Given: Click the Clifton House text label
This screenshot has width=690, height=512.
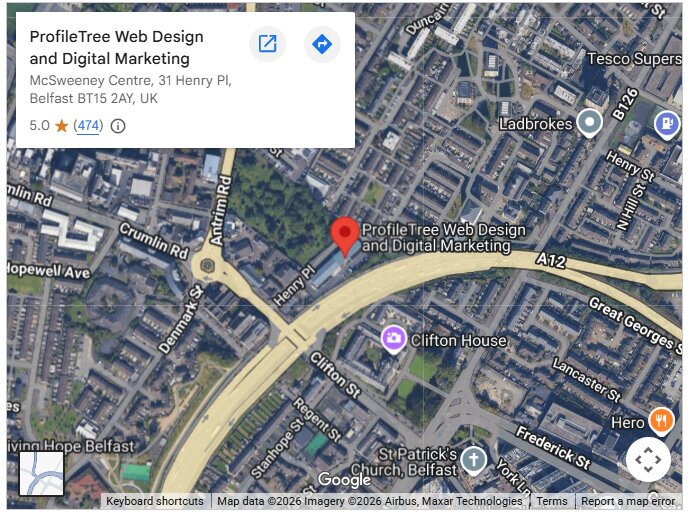Looking at the screenshot, I should tap(459, 340).
